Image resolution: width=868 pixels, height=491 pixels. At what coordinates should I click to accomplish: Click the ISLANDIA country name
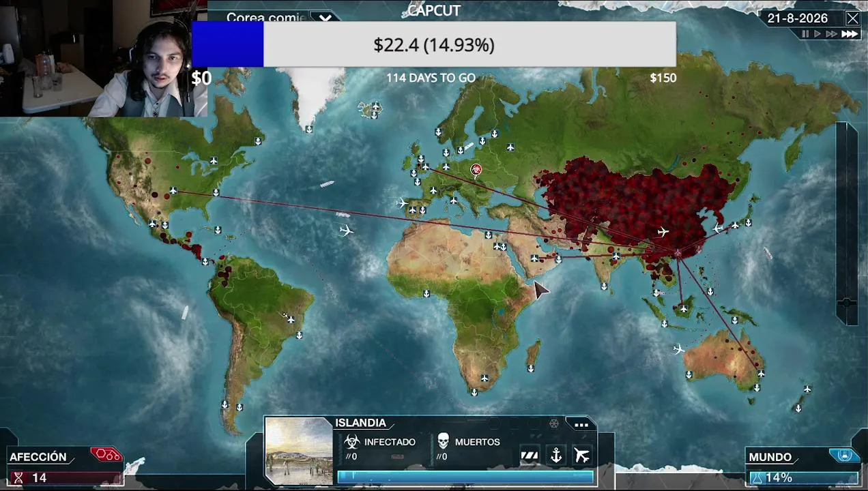360,423
